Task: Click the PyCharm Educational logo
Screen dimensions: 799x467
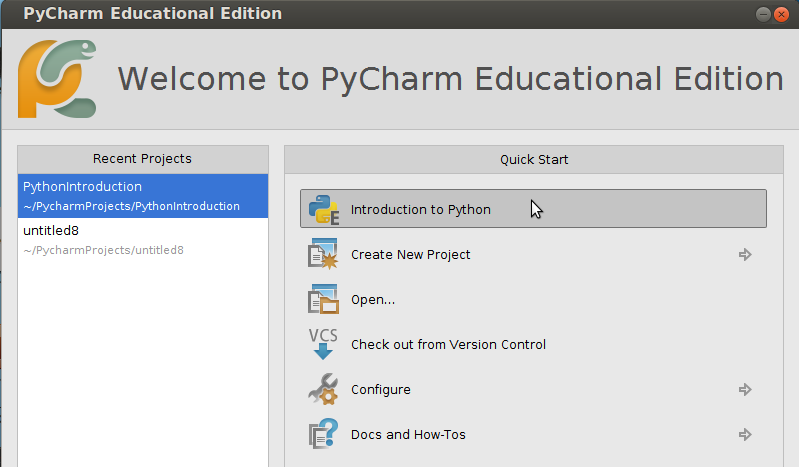Action: pyautogui.click(x=57, y=79)
